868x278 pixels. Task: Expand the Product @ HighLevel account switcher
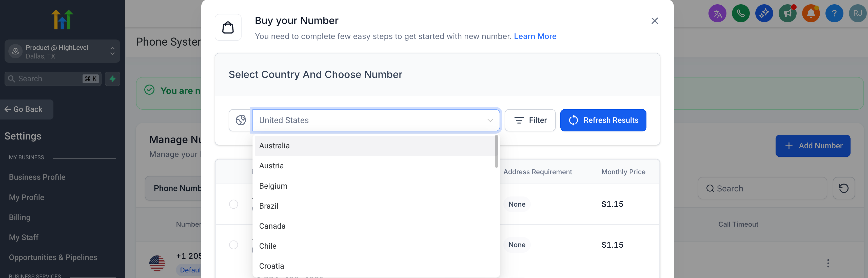pyautogui.click(x=62, y=52)
